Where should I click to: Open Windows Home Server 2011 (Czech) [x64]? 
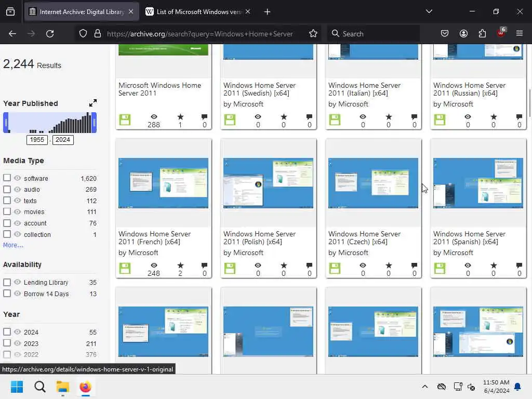click(364, 238)
